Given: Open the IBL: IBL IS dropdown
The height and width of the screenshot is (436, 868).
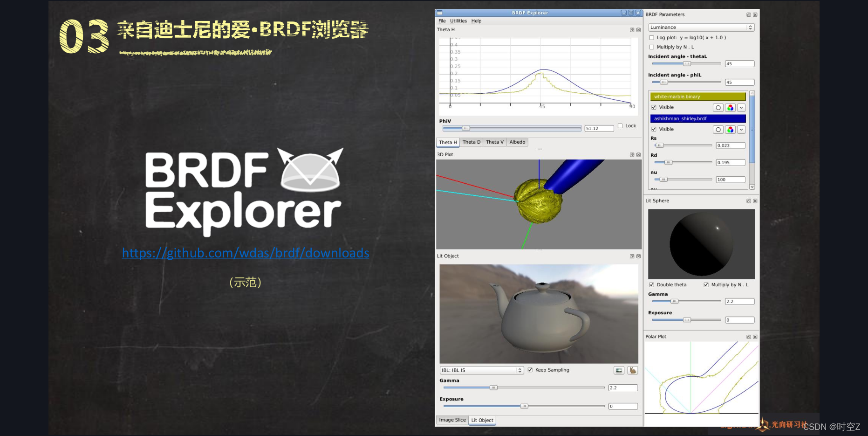Looking at the screenshot, I should pyautogui.click(x=482, y=370).
